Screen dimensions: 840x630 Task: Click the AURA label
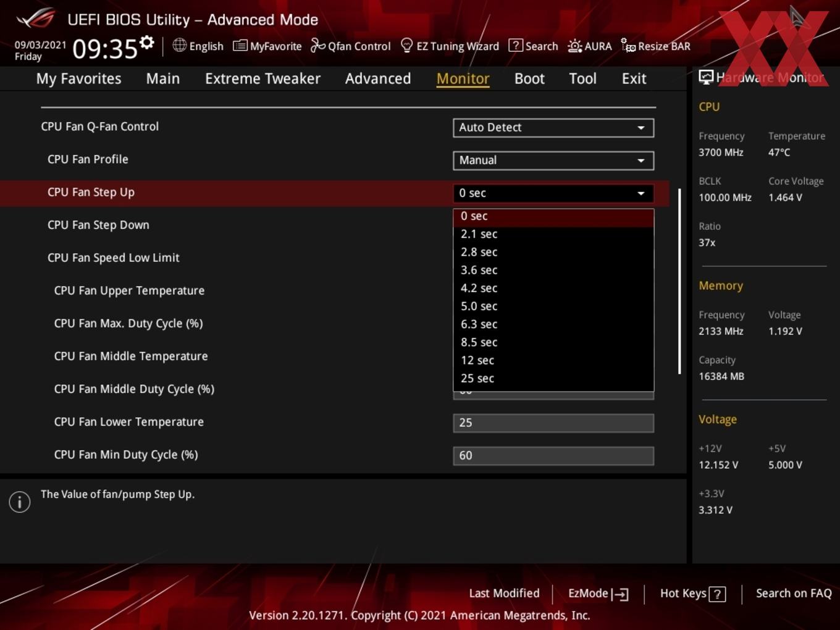[x=598, y=46]
